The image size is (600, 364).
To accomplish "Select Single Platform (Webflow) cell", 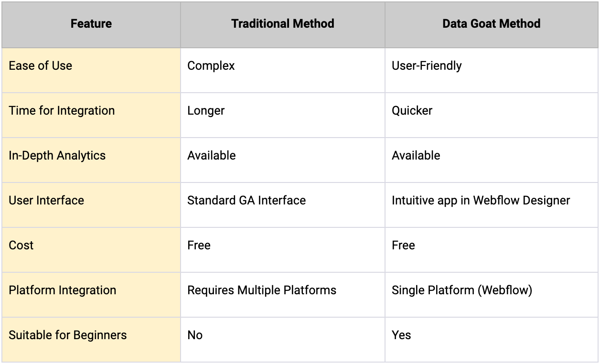I will [x=461, y=290].
